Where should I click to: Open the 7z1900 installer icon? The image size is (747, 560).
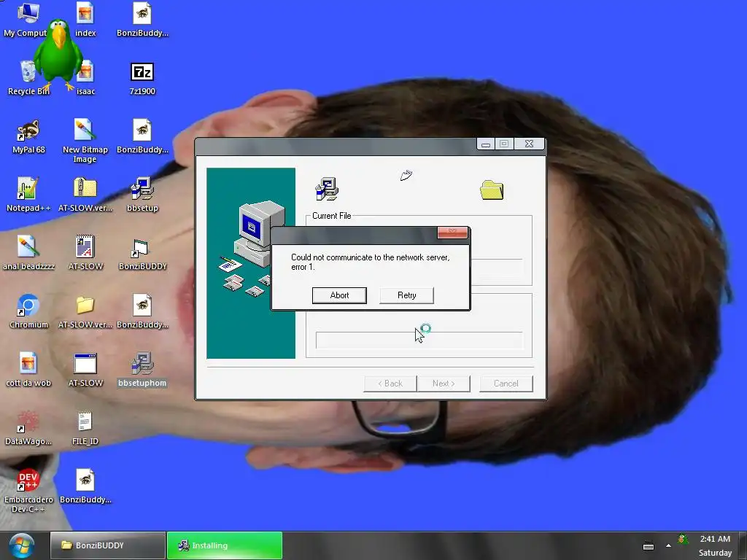click(x=142, y=77)
